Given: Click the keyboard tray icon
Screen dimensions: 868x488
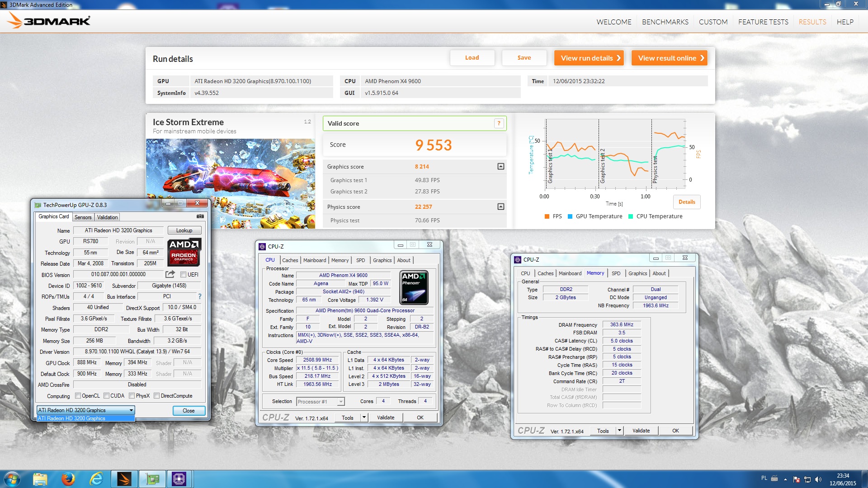Looking at the screenshot, I should 774,479.
